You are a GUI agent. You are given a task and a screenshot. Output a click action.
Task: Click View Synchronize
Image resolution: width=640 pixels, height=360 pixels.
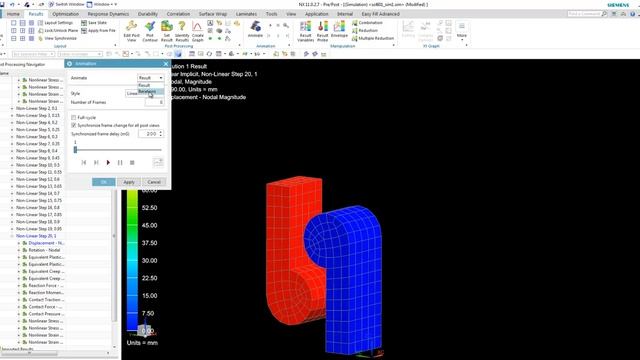pos(57,38)
